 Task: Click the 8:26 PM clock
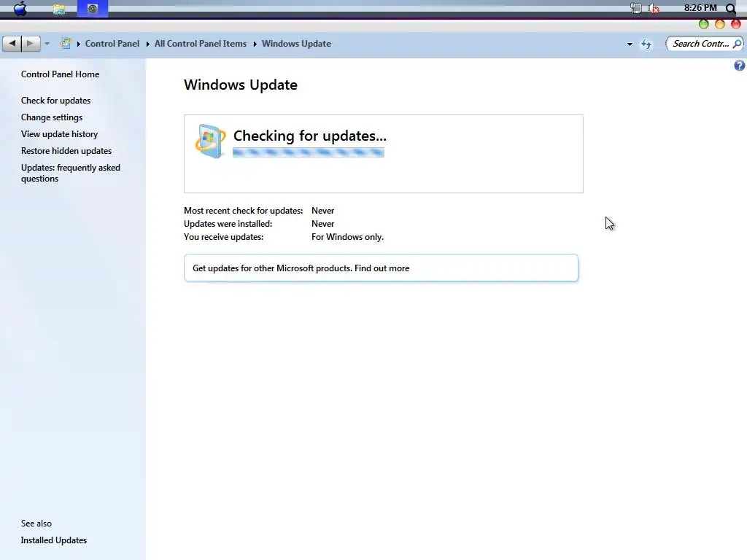[700, 7]
